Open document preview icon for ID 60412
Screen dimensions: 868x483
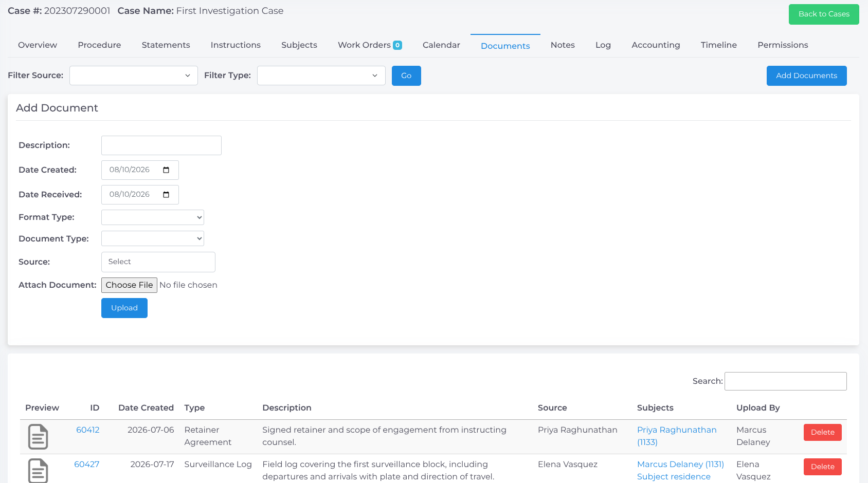click(x=38, y=437)
